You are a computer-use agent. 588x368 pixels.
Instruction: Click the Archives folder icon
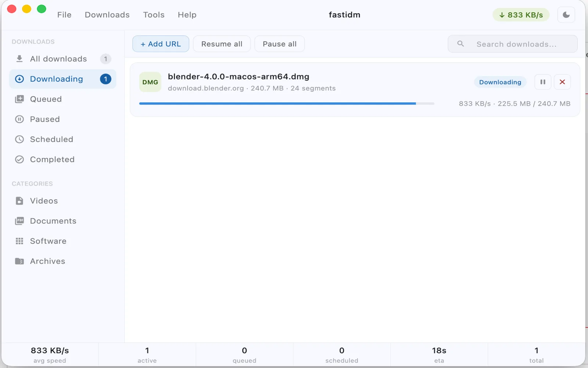pyautogui.click(x=19, y=261)
